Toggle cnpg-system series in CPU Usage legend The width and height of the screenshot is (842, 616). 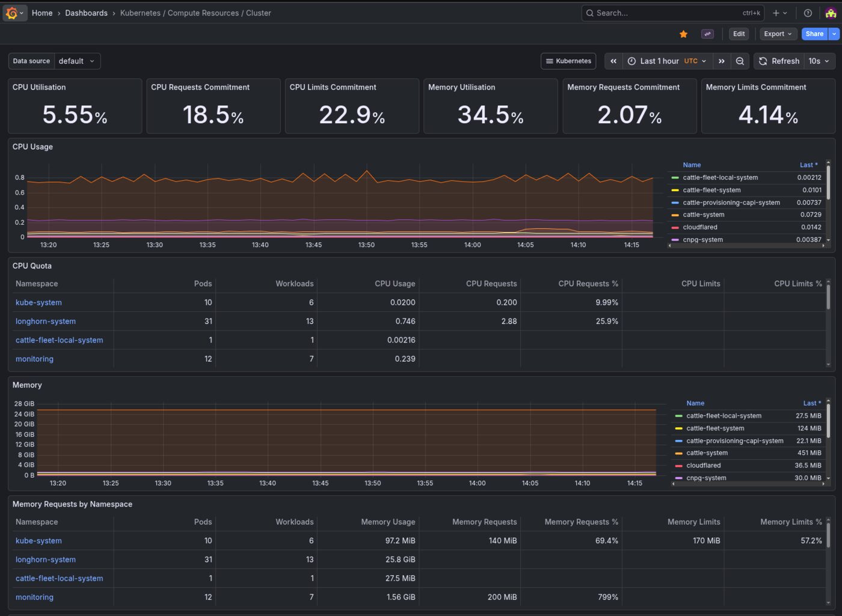pos(702,240)
